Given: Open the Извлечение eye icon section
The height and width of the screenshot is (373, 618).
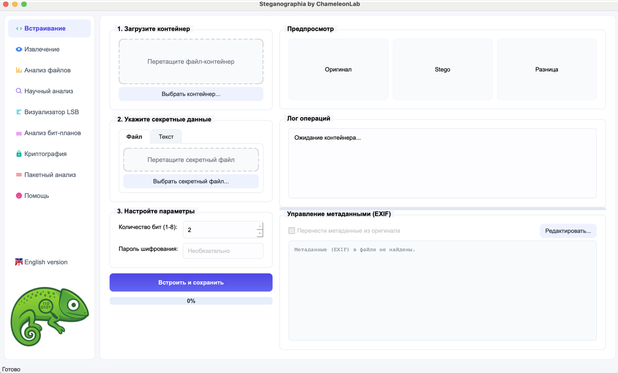Looking at the screenshot, I should coord(19,49).
